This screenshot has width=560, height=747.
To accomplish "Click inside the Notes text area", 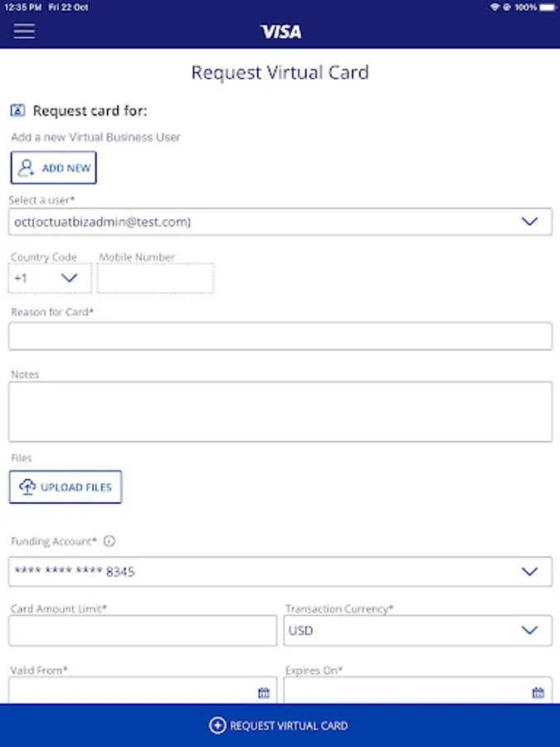I will [280, 412].
